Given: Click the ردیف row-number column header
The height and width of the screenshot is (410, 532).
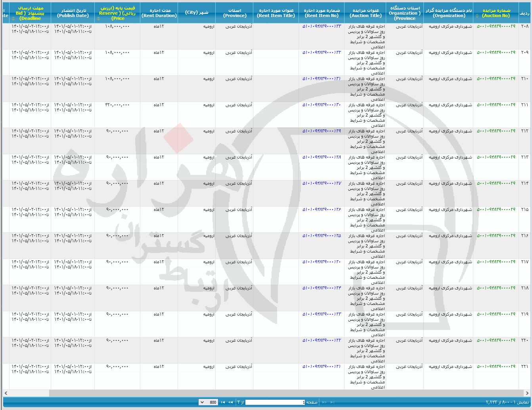Looking at the screenshot, I should point(524,13).
